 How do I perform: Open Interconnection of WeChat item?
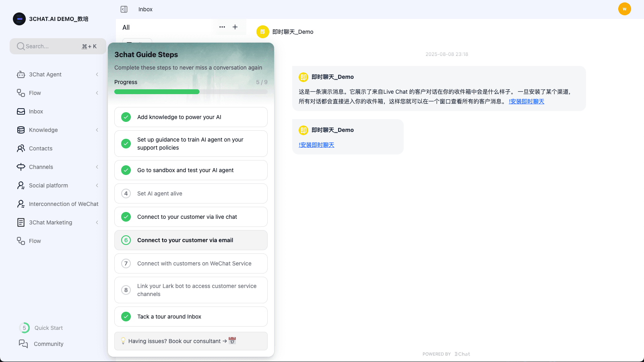coord(63,204)
